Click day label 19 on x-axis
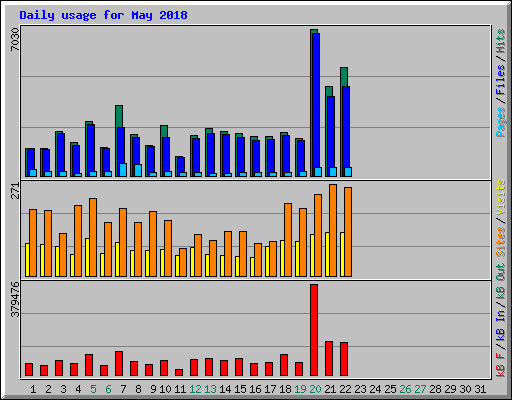Screen dimensions: 512x400 point(300,389)
